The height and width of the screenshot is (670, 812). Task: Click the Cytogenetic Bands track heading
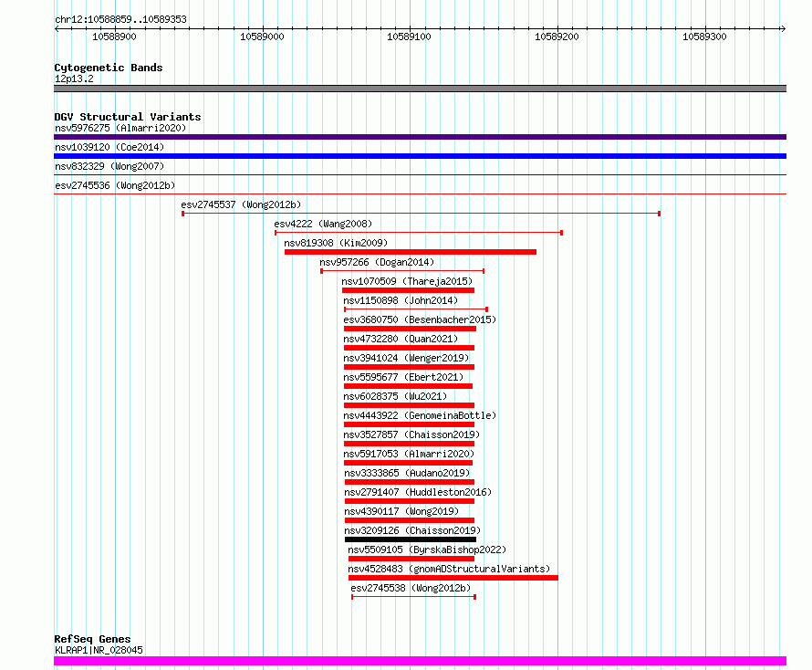tap(109, 68)
